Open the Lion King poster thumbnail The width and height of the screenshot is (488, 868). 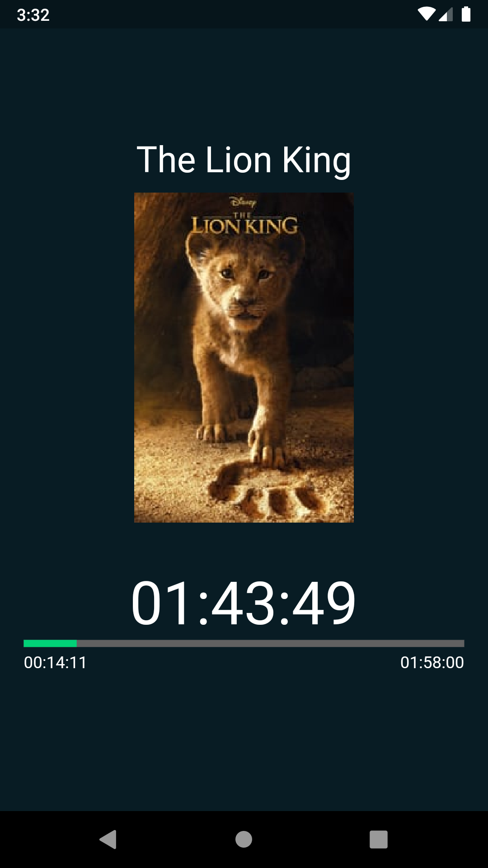[244, 358]
